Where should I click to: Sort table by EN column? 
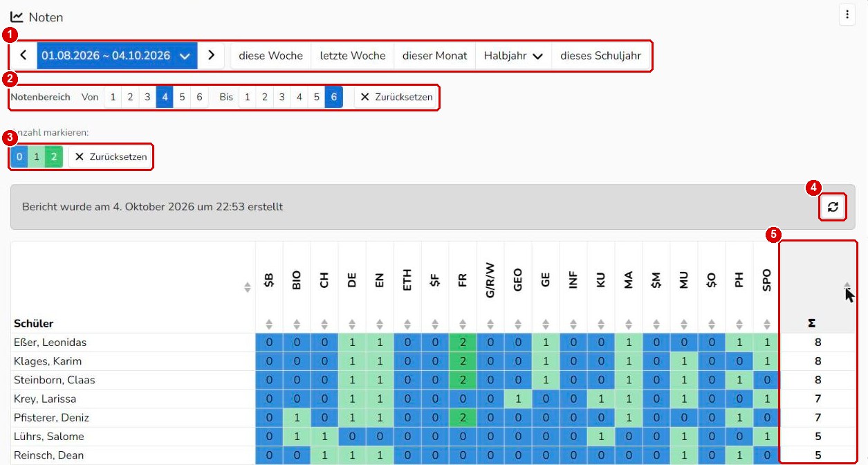click(380, 324)
